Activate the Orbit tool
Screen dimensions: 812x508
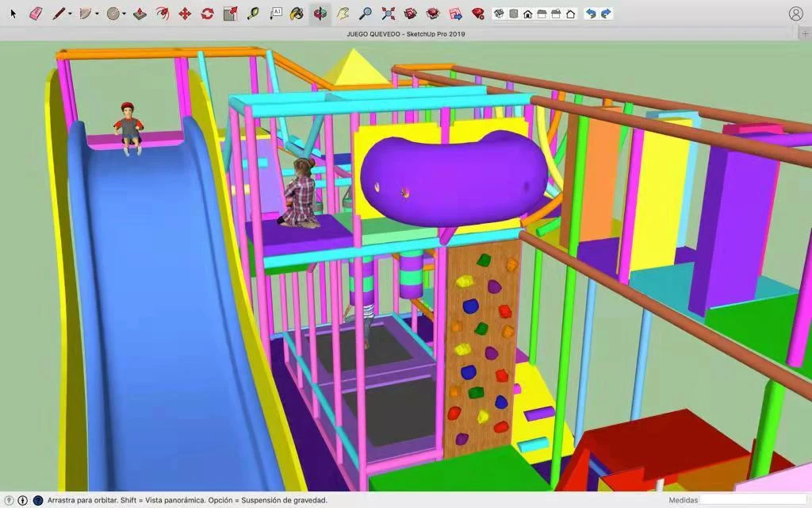pyautogui.click(x=320, y=13)
